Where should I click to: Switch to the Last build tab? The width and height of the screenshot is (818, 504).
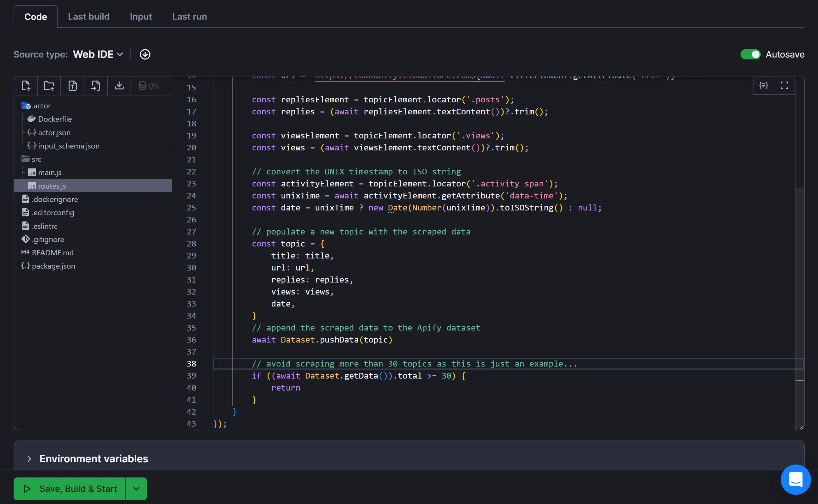point(89,17)
